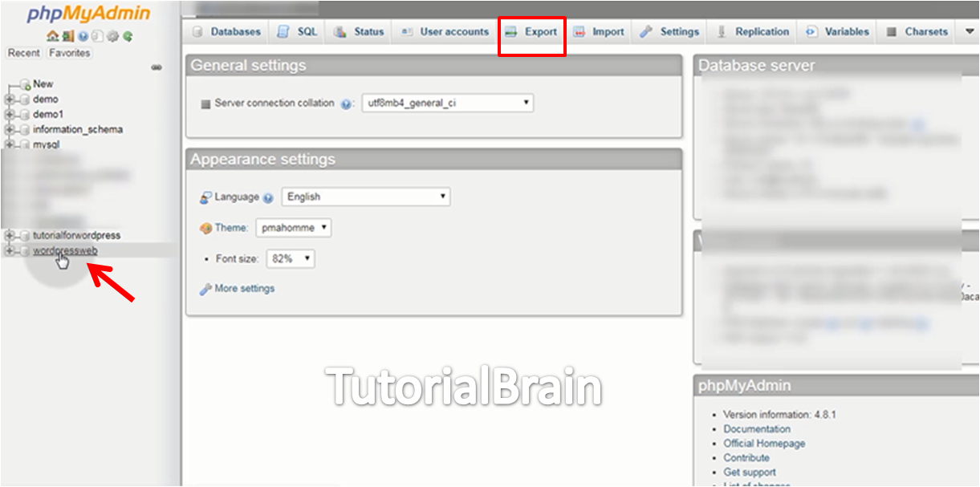This screenshot has height=487, width=980.
Task: Click the Home icon under the logo
Action: [x=53, y=36]
